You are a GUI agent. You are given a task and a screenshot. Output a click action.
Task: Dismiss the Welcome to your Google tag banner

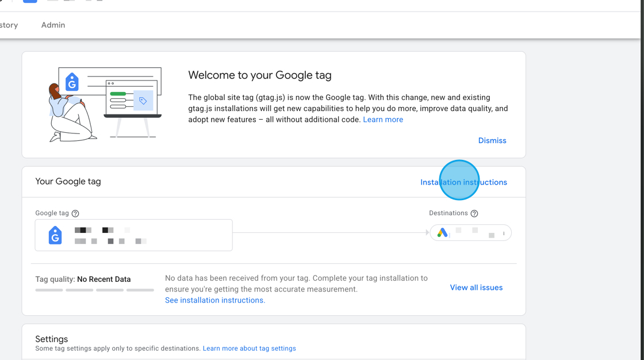492,140
